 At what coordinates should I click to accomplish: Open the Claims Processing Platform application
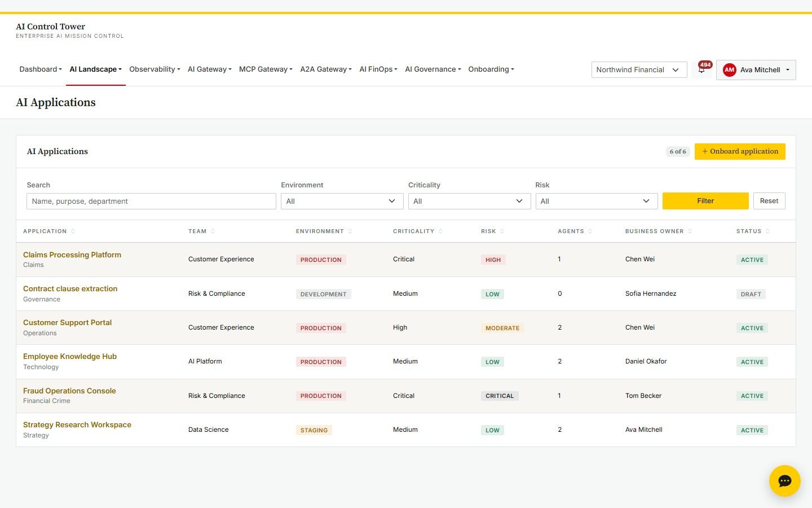pyautogui.click(x=72, y=255)
